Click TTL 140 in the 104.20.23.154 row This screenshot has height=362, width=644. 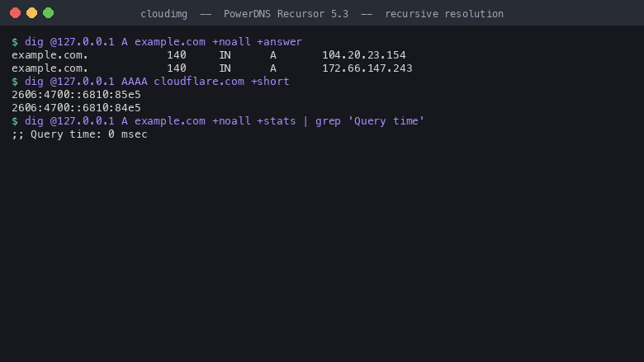click(x=177, y=55)
